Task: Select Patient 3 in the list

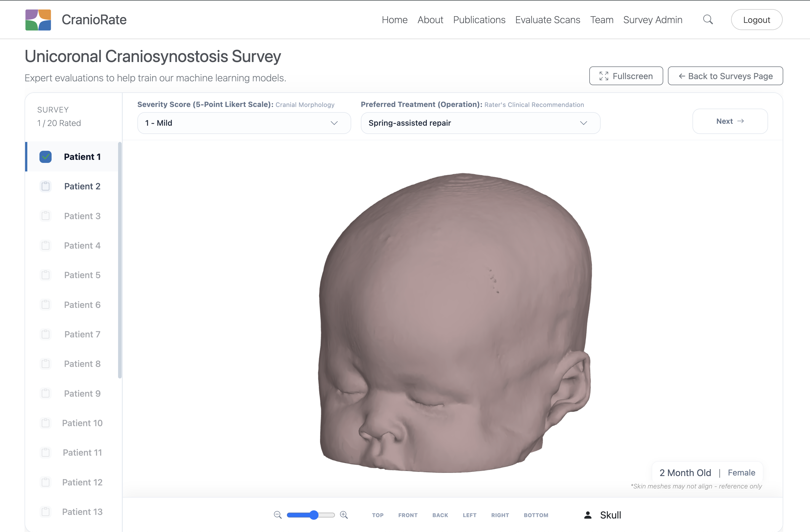Action: click(73, 216)
